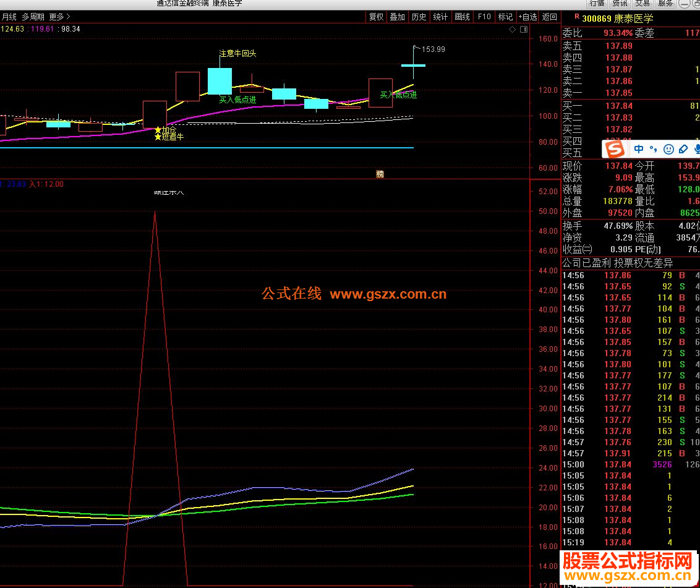Click the 注意牛回头 chart annotation

click(x=237, y=54)
